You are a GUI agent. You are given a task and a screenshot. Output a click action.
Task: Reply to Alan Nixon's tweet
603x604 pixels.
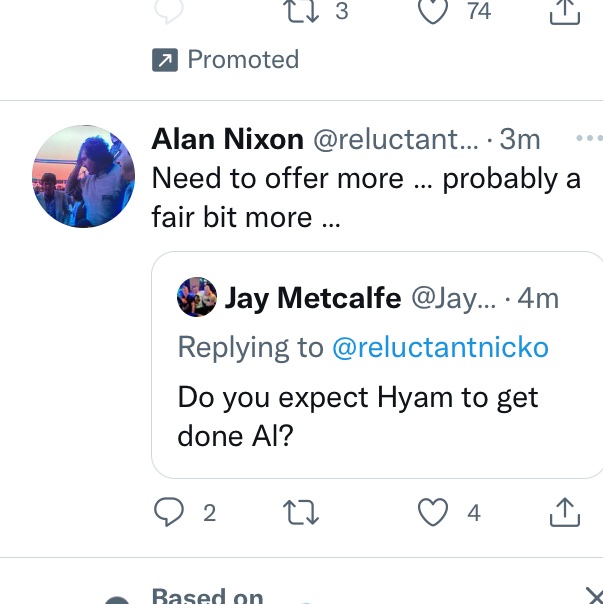(x=169, y=512)
